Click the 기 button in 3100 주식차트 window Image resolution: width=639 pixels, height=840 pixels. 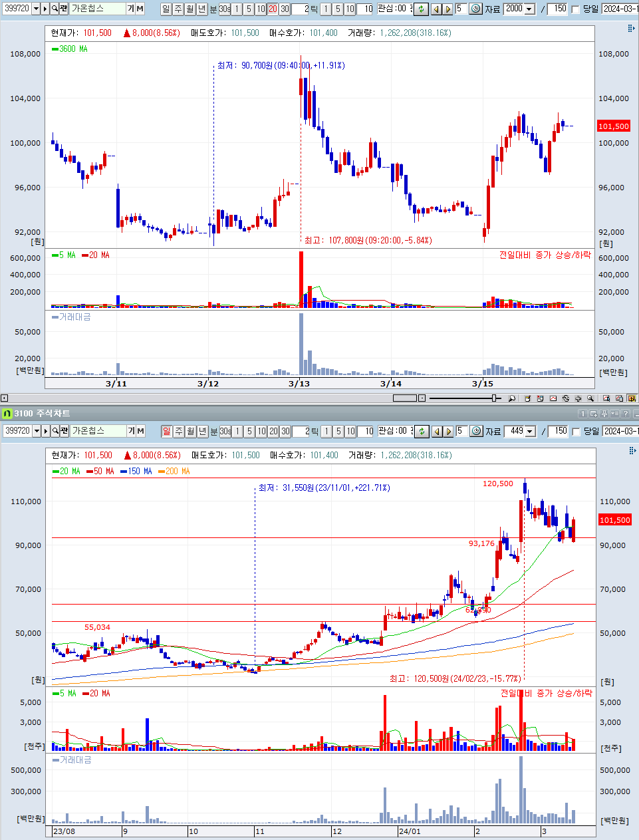(131, 431)
